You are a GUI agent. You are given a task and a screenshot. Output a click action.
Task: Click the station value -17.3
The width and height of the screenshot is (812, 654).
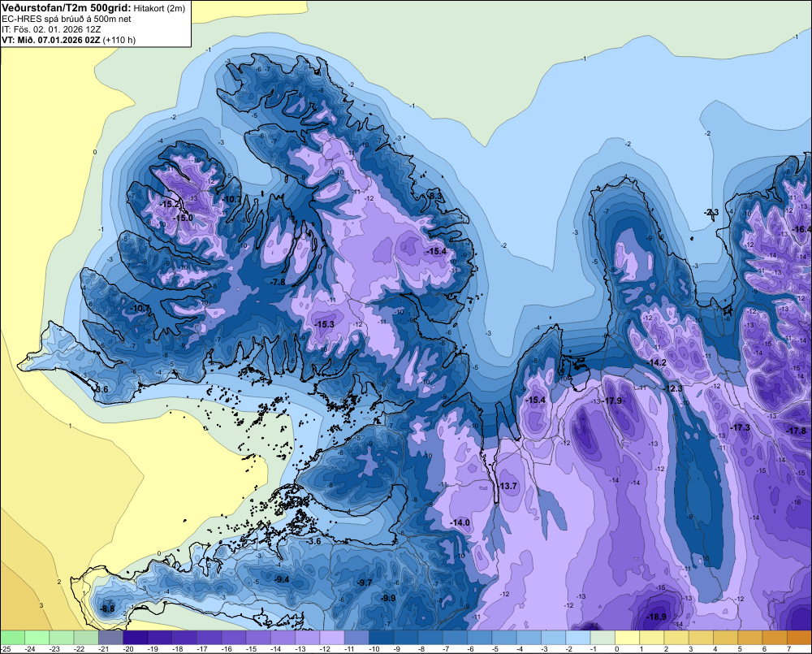point(740,427)
